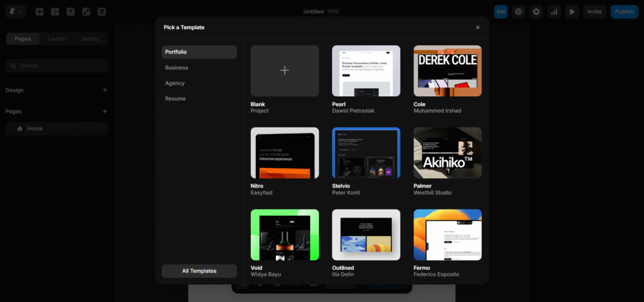Choose the Palmer template thumbnail
644x302 pixels.
coord(448,153)
